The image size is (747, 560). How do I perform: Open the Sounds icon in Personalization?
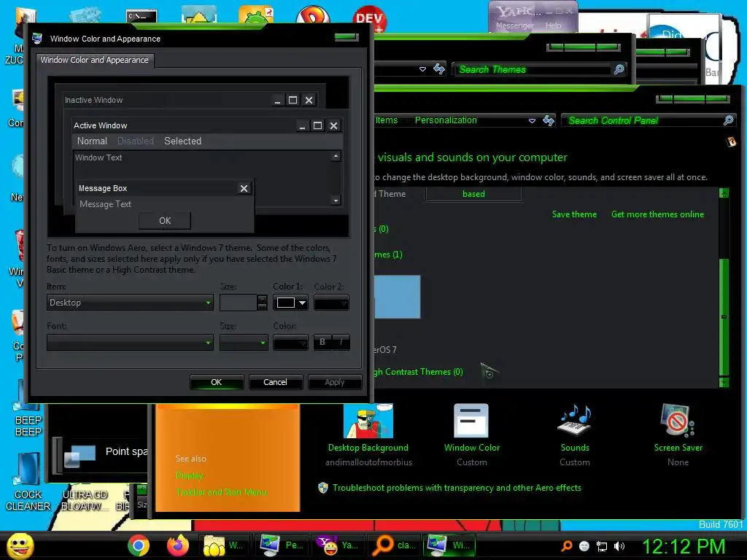[x=575, y=420]
